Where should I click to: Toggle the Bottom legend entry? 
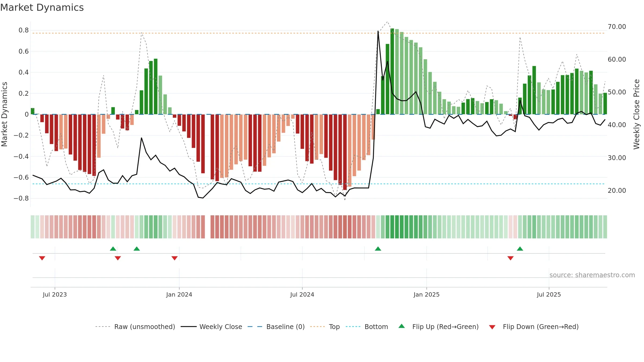(x=367, y=327)
